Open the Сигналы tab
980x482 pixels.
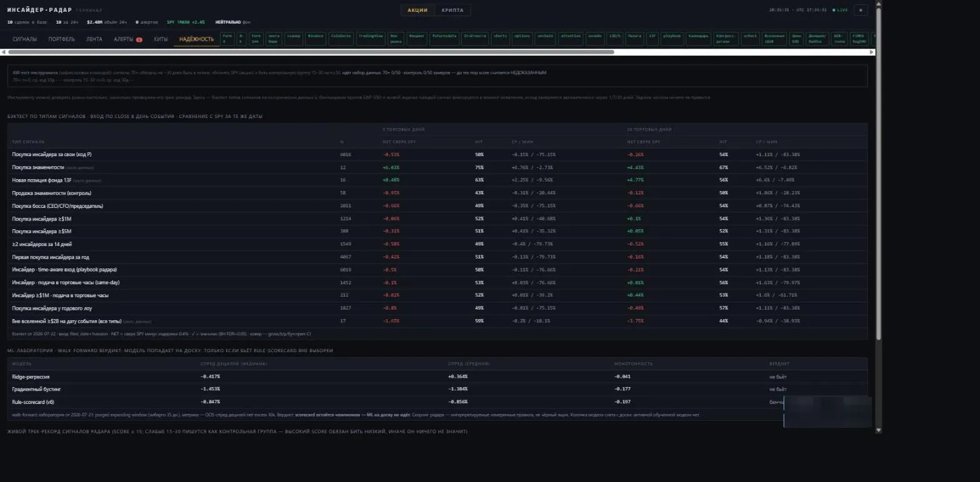point(25,39)
